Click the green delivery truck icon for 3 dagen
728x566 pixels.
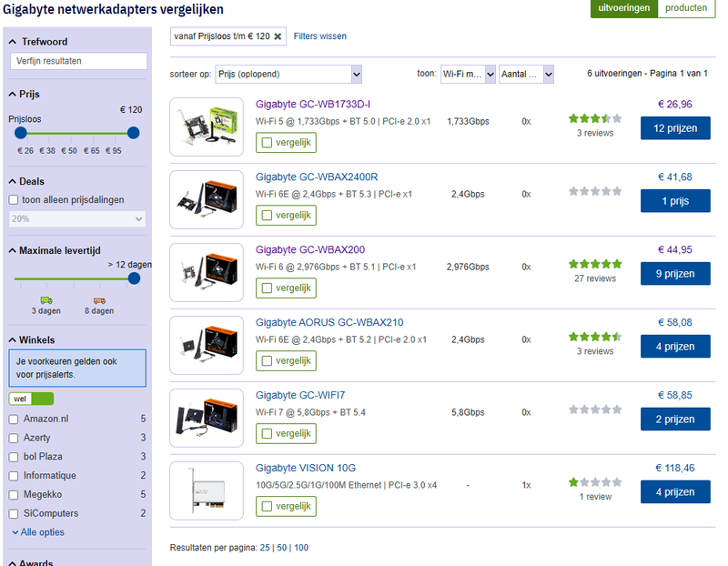coord(46,300)
